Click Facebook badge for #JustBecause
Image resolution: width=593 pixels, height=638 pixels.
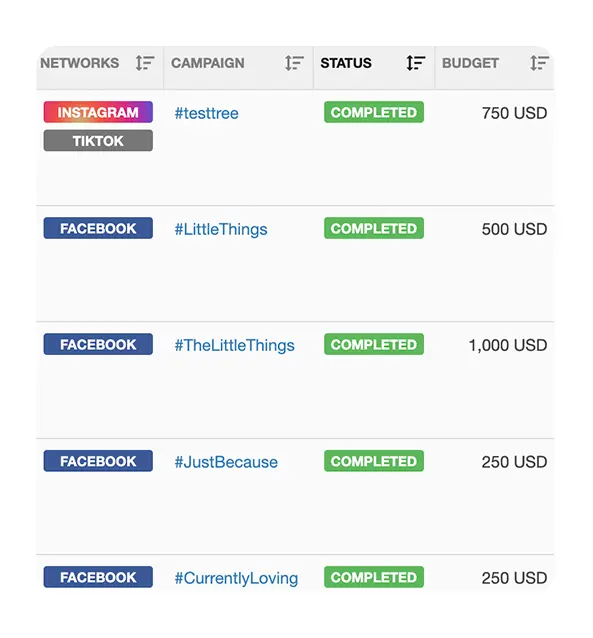[x=98, y=461]
